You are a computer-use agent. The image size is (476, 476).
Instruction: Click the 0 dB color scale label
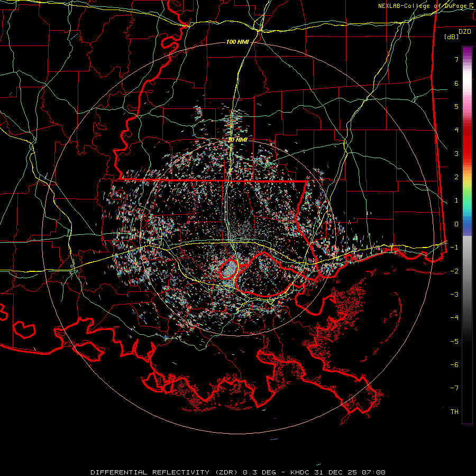(456, 224)
